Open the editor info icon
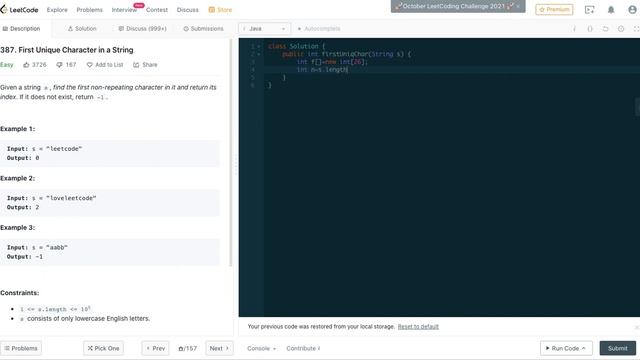The image size is (640, 360). (574, 29)
